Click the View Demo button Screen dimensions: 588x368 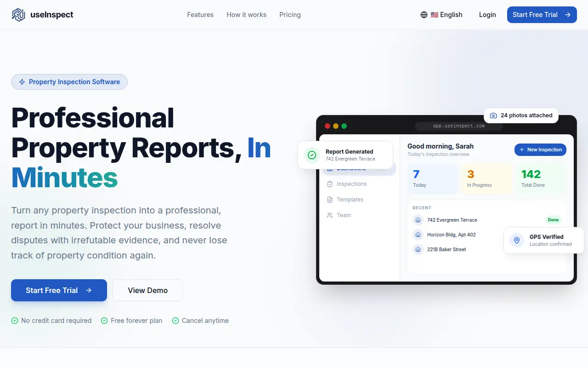point(147,290)
